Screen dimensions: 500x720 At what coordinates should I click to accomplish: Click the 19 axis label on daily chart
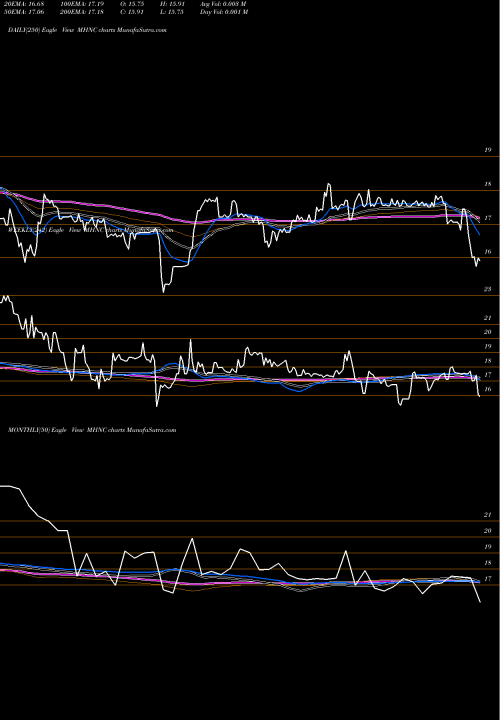tap(488, 150)
